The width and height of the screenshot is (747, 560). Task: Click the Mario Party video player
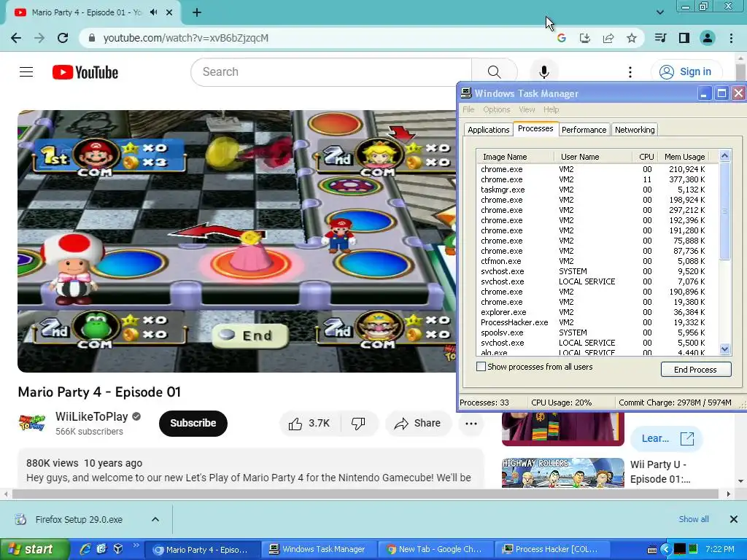237,241
